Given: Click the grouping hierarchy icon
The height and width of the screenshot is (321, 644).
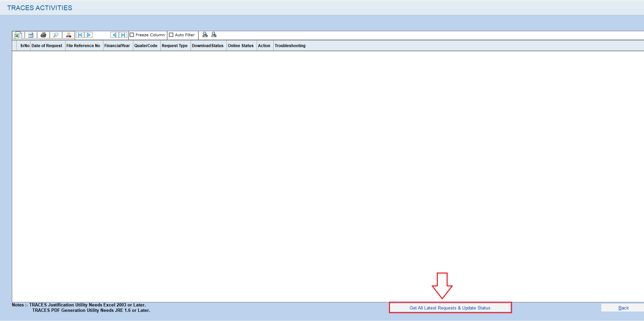Looking at the screenshot, I should (x=69, y=35).
